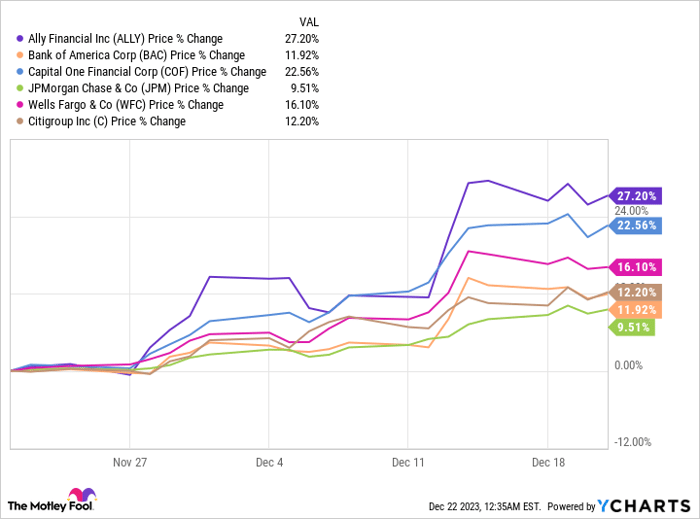The width and height of the screenshot is (700, 519).
Task: Click the orange Bank of America legend dot
Action: pos(22,55)
